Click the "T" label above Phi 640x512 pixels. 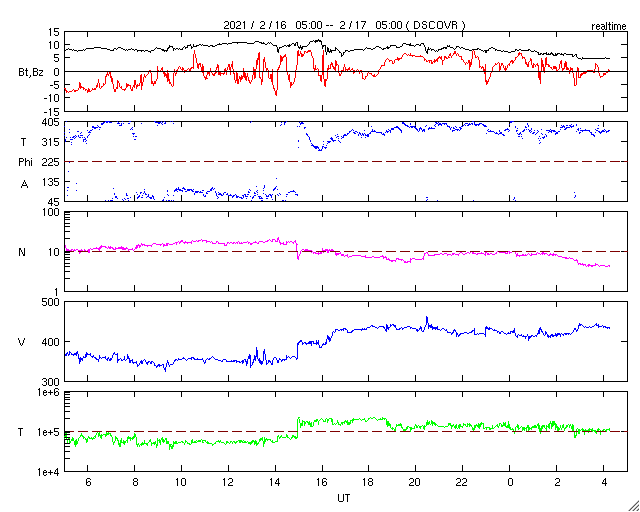[x=24, y=141]
